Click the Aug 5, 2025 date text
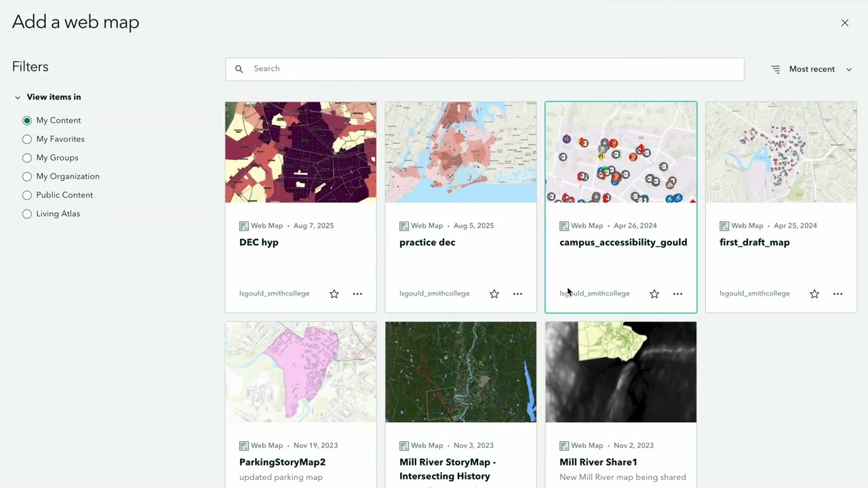Viewport: 868px width, 488px height. tap(473, 226)
